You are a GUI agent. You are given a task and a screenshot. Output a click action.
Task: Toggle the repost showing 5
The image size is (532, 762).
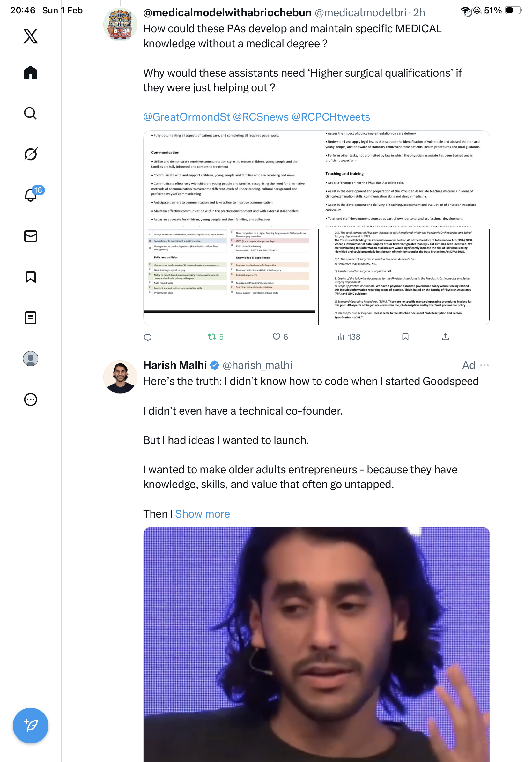click(216, 337)
